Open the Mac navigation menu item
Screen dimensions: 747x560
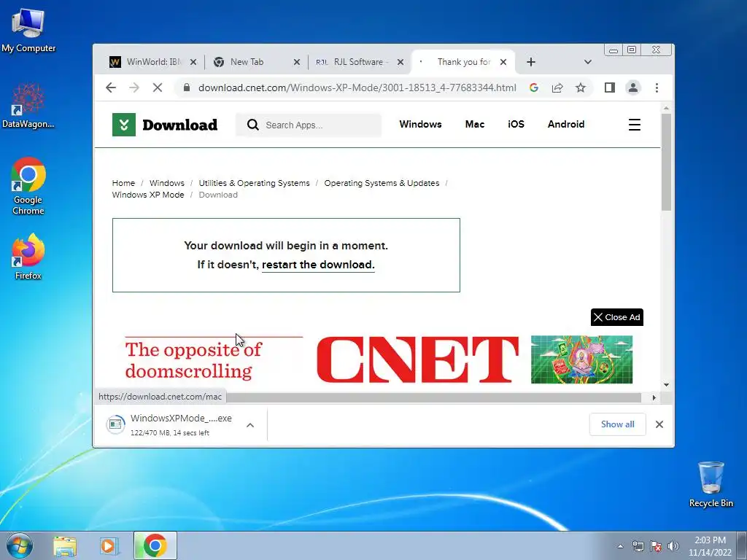[474, 124]
